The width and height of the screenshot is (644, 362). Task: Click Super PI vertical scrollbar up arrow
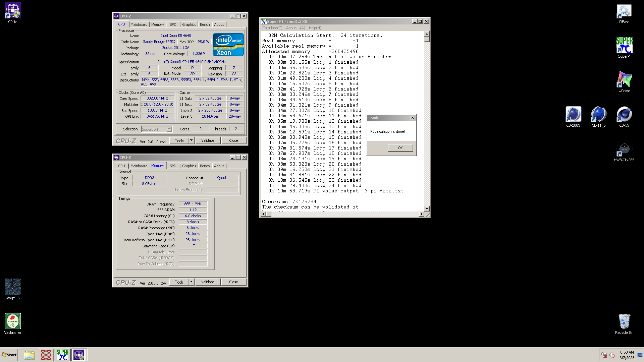(427, 34)
